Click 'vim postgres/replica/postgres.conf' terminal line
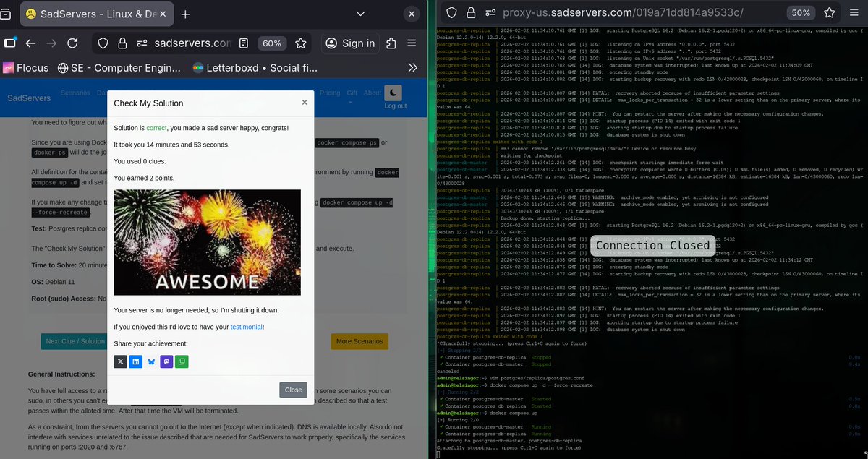868x459 pixels. 510,377
